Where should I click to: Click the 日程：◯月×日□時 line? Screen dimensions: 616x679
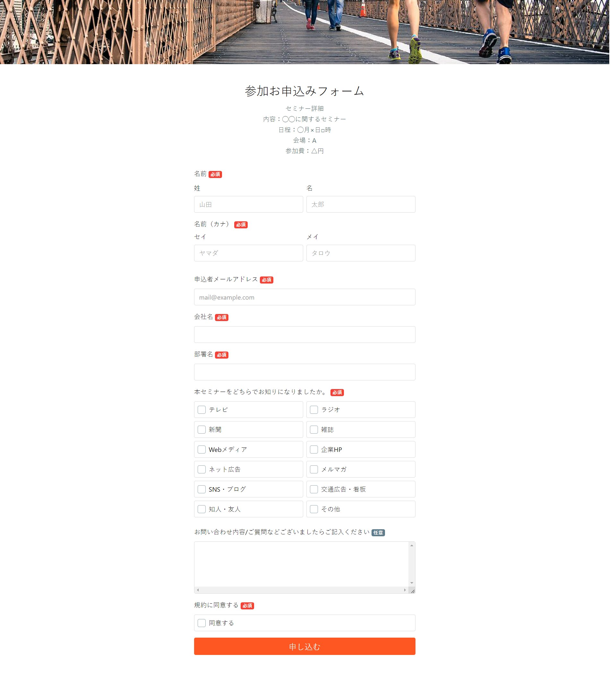click(304, 130)
